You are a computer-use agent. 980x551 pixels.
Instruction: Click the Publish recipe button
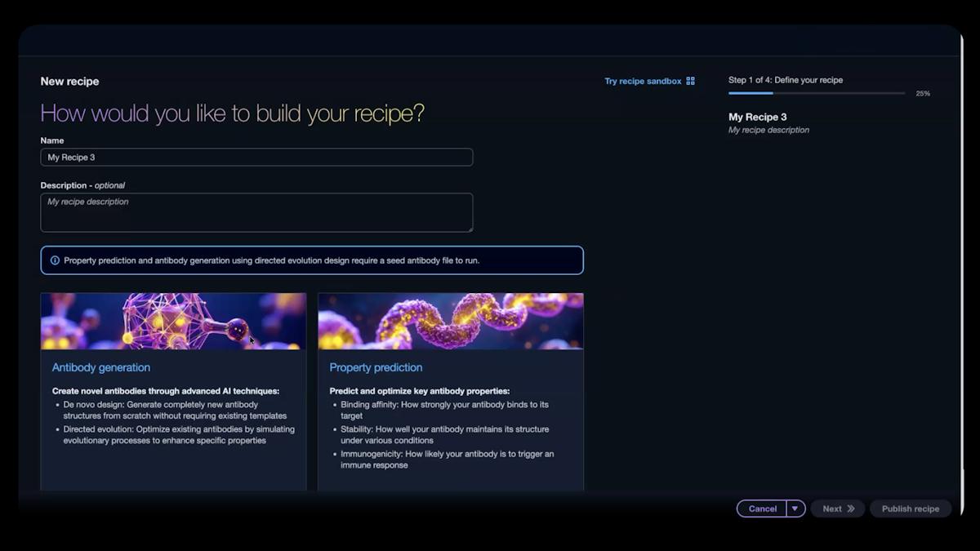(910, 509)
